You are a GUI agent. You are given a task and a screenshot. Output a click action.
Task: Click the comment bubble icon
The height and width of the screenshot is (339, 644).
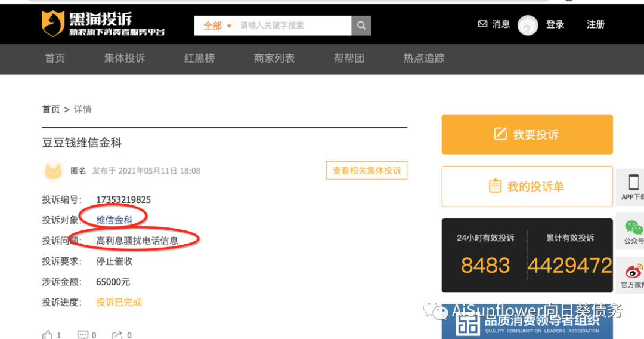83,335
